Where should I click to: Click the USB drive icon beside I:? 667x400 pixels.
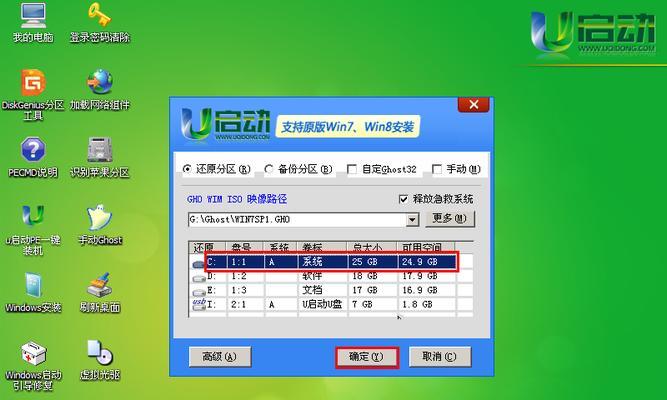click(x=199, y=304)
